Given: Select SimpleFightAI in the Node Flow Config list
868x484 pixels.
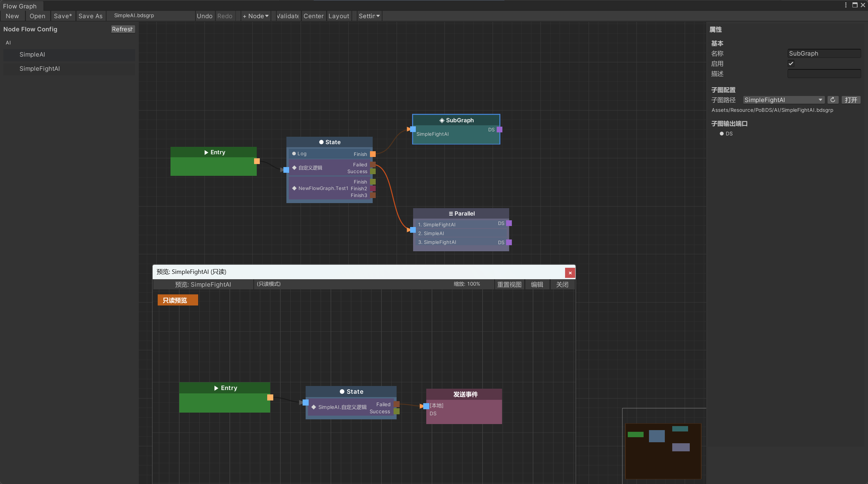Looking at the screenshot, I should (x=40, y=69).
